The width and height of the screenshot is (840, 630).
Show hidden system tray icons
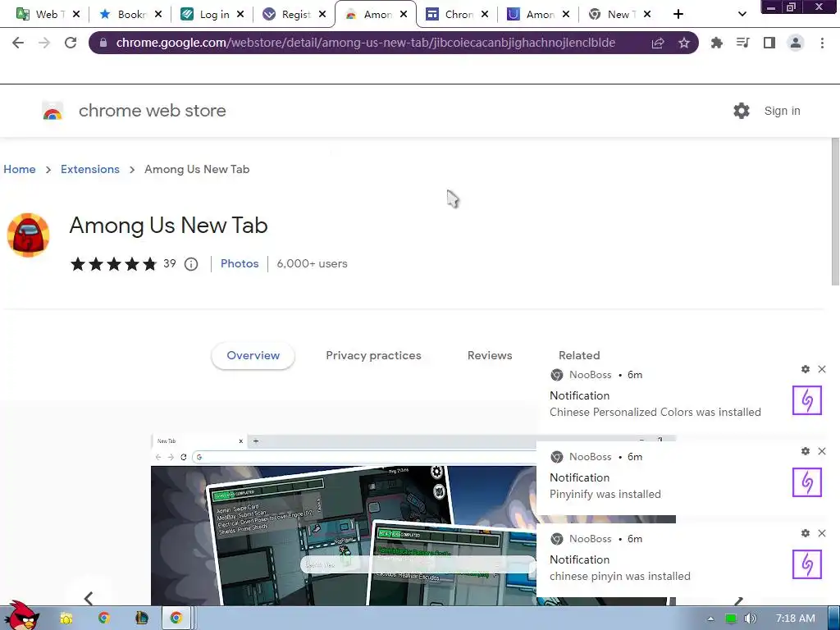711,619
